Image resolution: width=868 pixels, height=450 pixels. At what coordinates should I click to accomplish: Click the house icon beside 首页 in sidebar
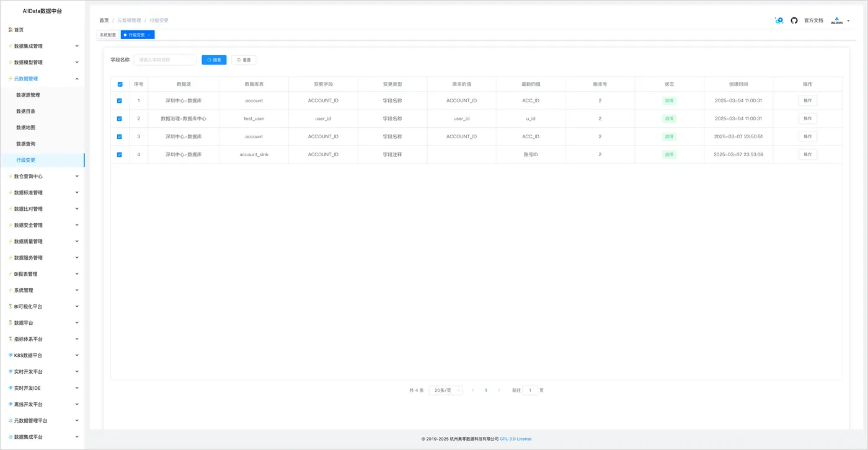tap(11, 30)
